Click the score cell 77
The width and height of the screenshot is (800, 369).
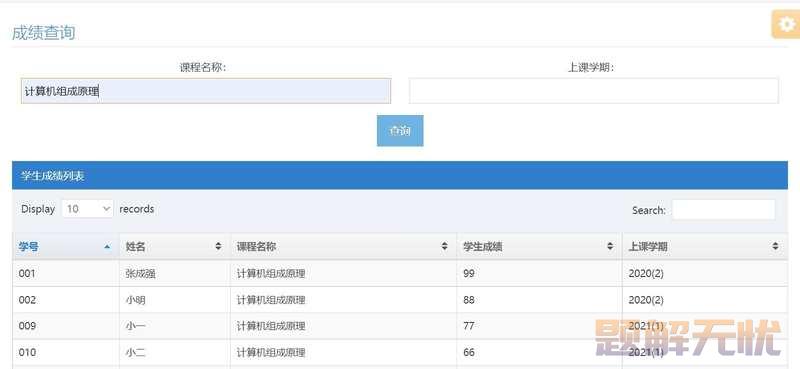pos(469,326)
